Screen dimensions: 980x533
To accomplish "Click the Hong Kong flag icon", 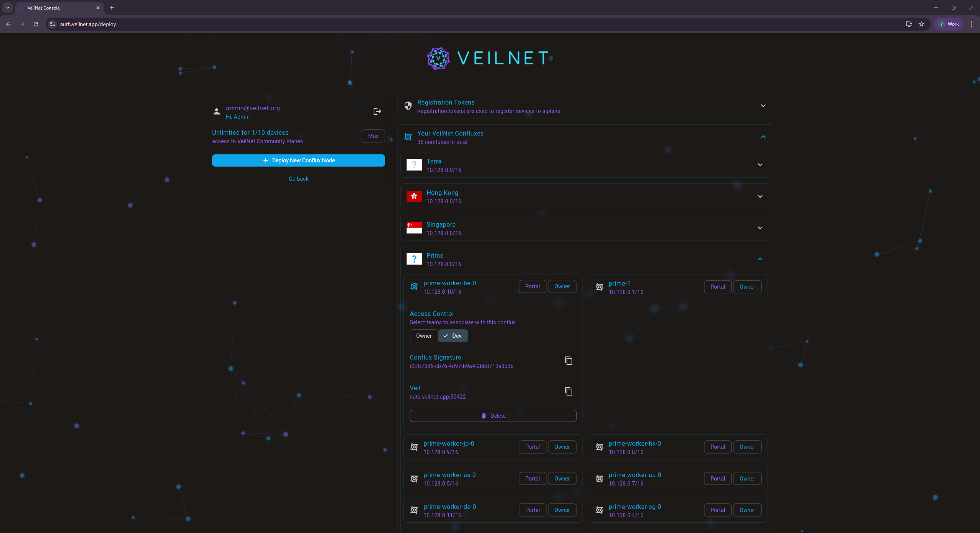I will click(x=414, y=196).
